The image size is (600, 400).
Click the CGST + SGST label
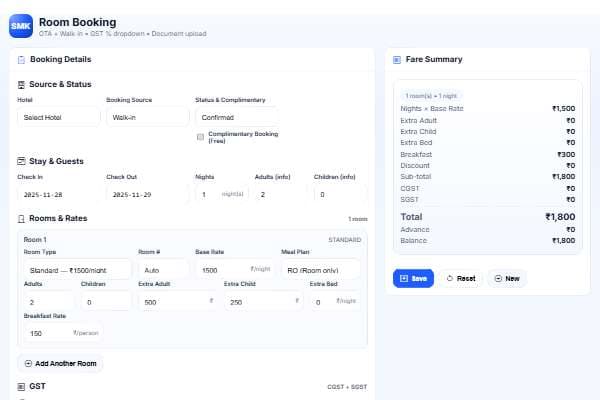pyautogui.click(x=347, y=387)
